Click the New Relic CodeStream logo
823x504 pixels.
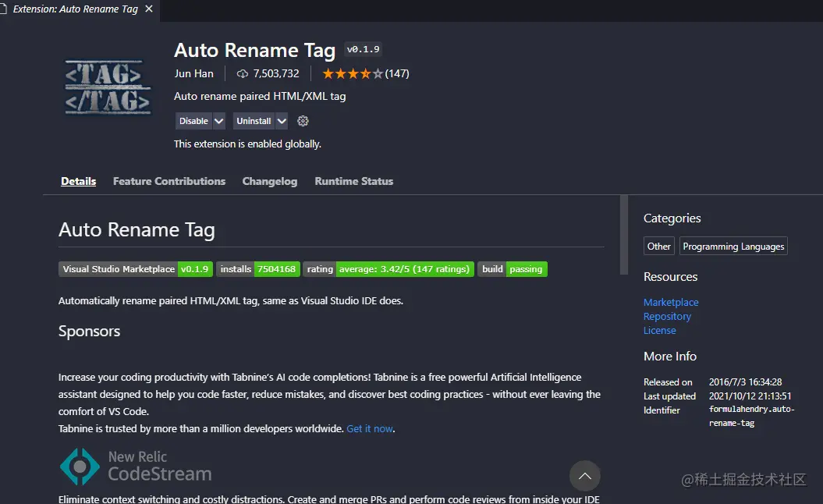point(136,467)
